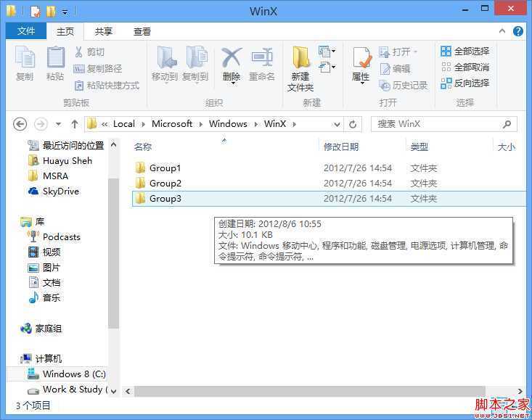Click the Back navigation arrow
Image resolution: width=532 pixels, height=420 pixels.
coord(20,124)
